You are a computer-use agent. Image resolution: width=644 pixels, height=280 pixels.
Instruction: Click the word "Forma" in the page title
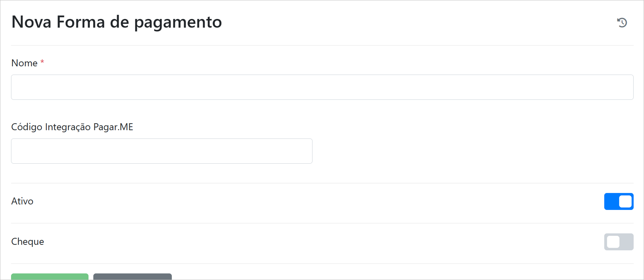coord(81,22)
